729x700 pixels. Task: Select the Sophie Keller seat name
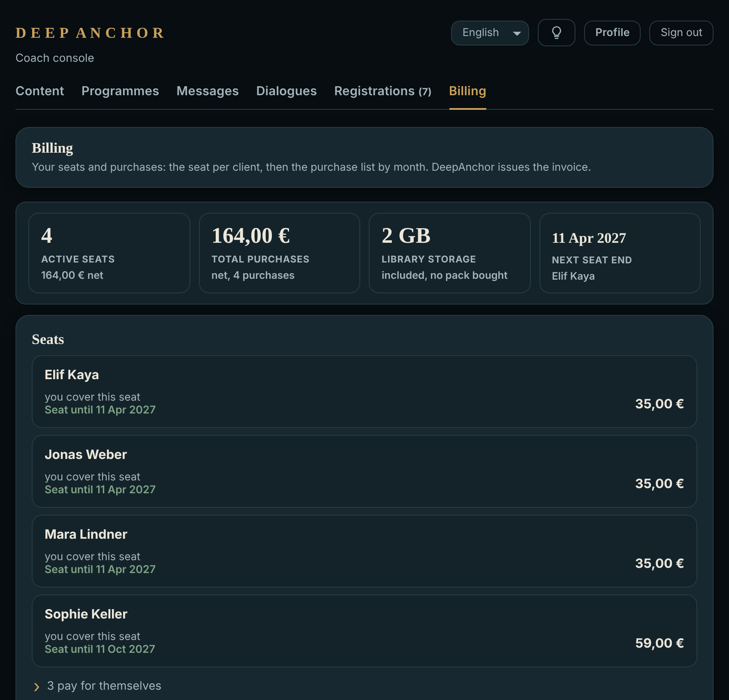(x=86, y=614)
